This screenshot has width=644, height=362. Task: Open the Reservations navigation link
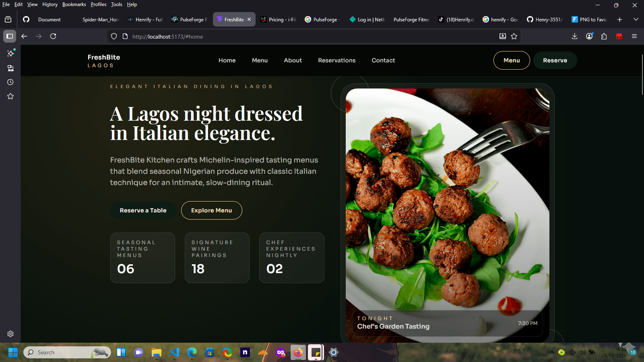[336, 60]
